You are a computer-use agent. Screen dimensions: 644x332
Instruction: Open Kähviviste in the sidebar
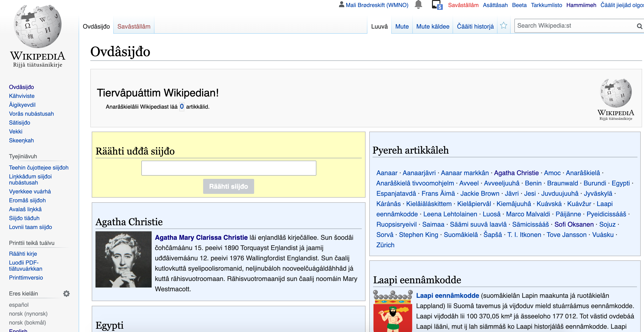(x=22, y=96)
